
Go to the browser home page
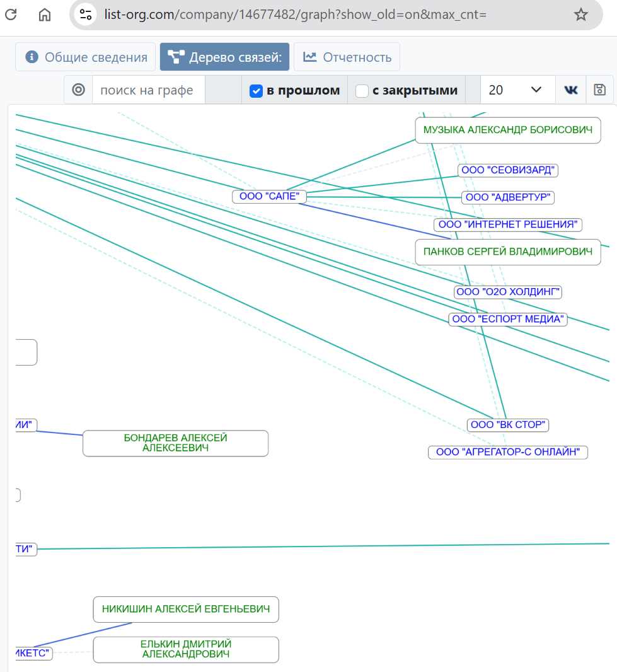coord(45,14)
